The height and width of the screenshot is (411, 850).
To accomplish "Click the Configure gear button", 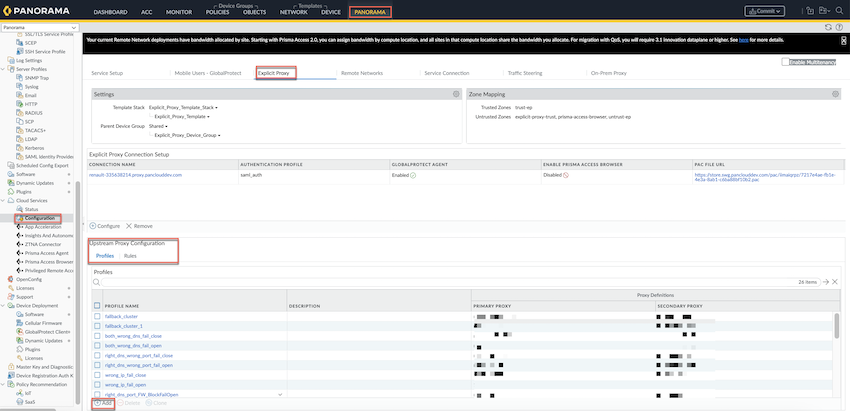I will coord(107,226).
